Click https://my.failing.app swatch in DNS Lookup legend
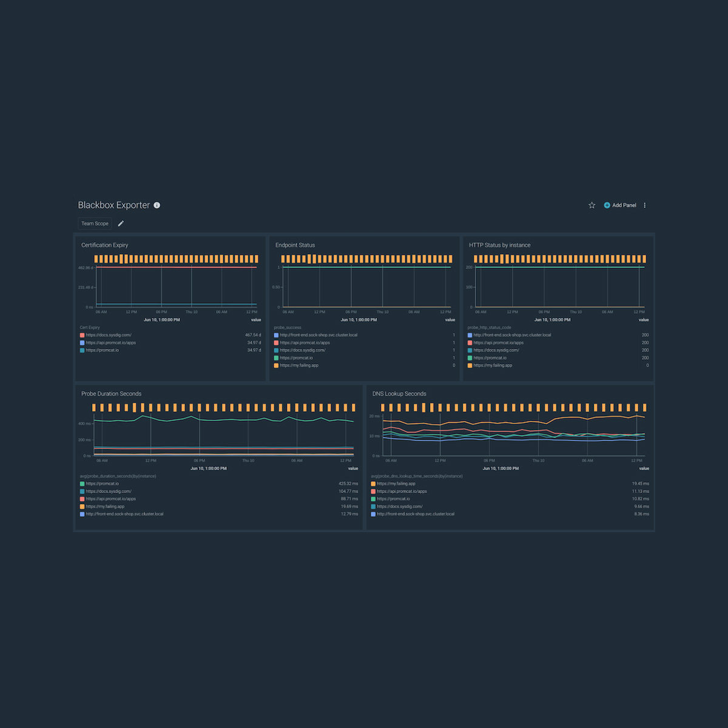 (373, 484)
